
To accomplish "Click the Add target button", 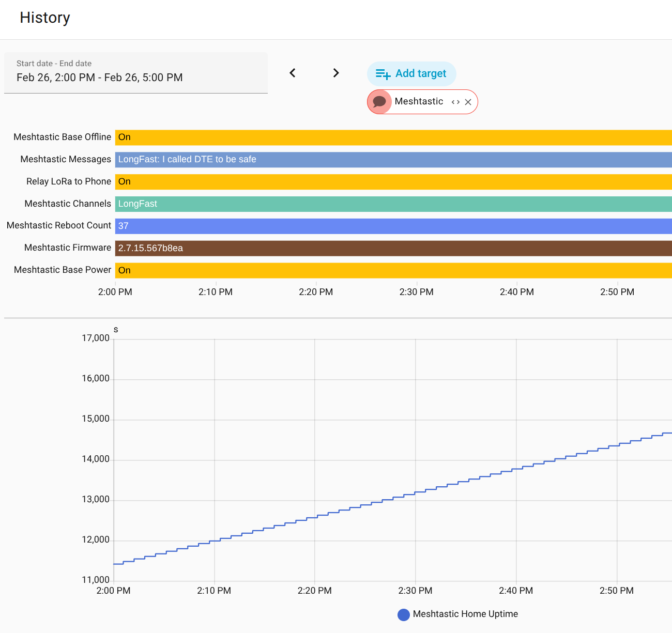I will point(411,74).
